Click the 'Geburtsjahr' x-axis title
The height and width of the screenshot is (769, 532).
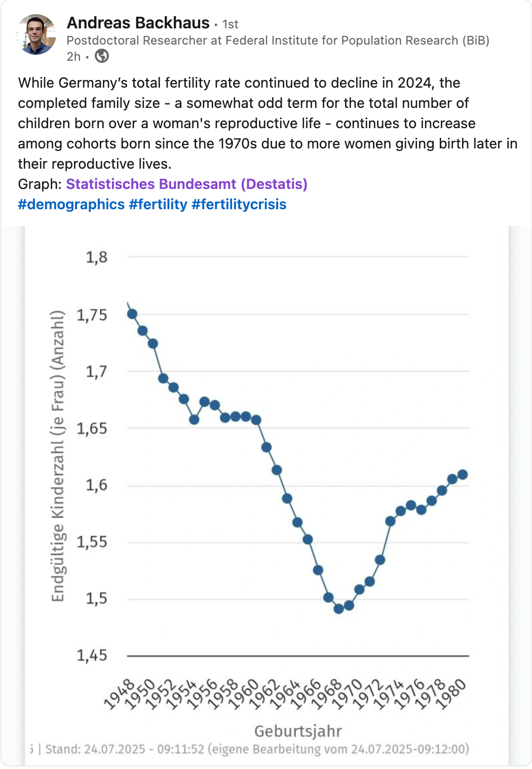298,731
